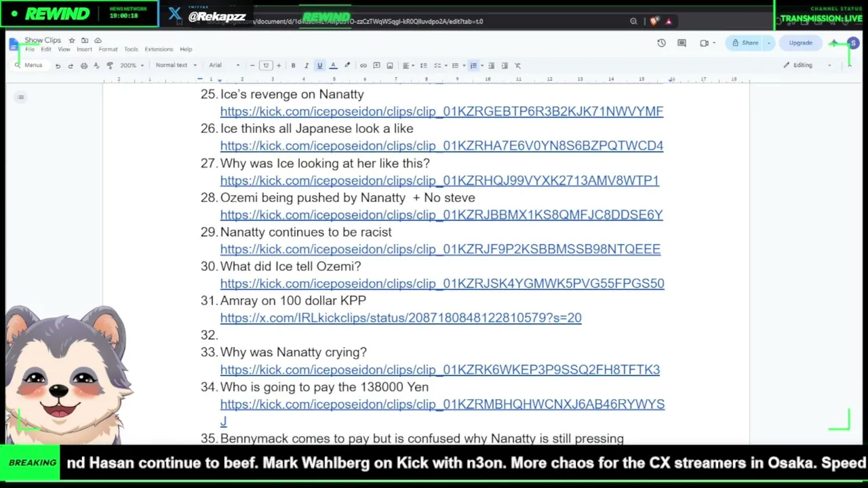Viewport: 868px width, 488px height.
Task: Toggle the numbered list
Action: click(473, 66)
